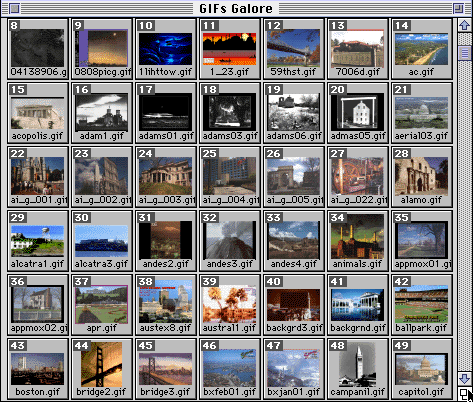Click the ai_g_002.gif thumbnail

[102, 177]
